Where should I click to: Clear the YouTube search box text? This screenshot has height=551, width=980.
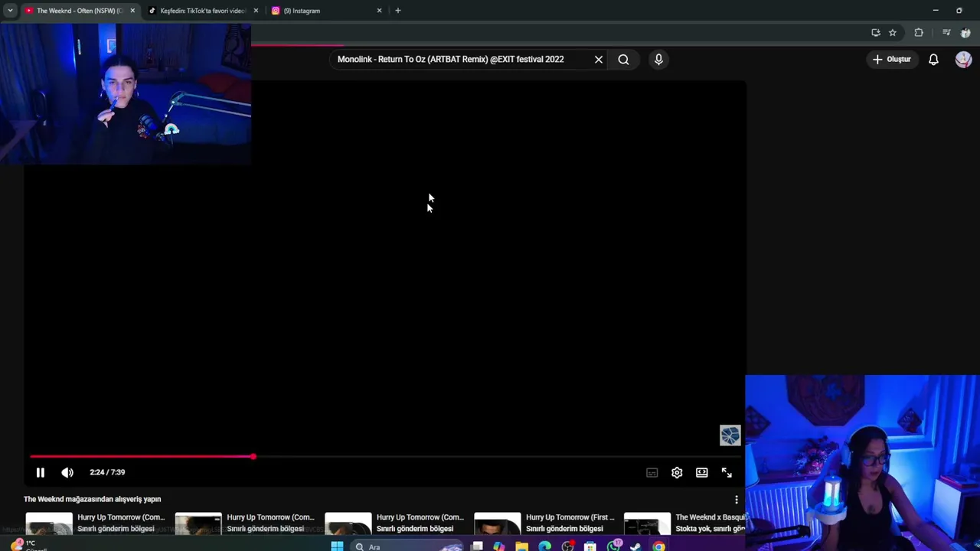point(599,59)
